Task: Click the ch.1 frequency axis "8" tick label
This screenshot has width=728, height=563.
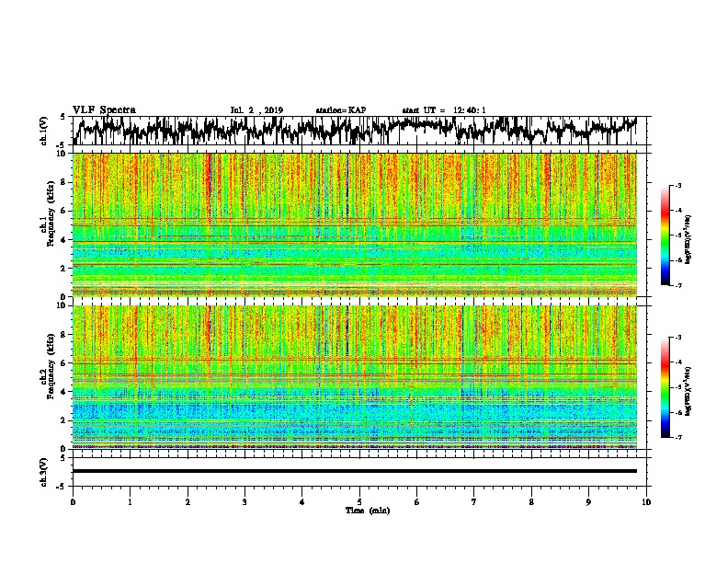Action: pyautogui.click(x=63, y=182)
